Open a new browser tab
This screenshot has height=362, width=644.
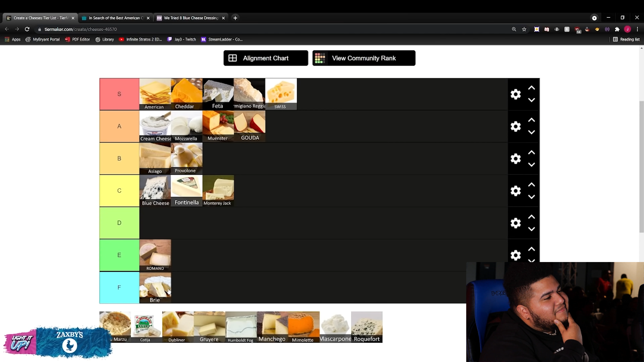pos(235,18)
